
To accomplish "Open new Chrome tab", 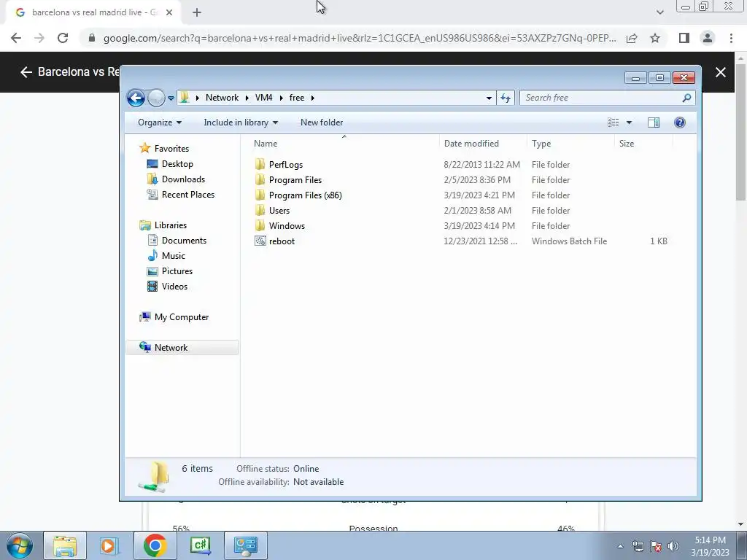I will [x=197, y=13].
